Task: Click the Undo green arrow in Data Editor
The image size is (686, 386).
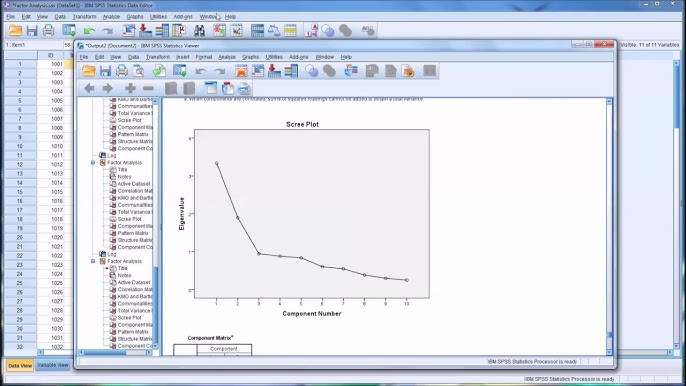Action: [89, 31]
